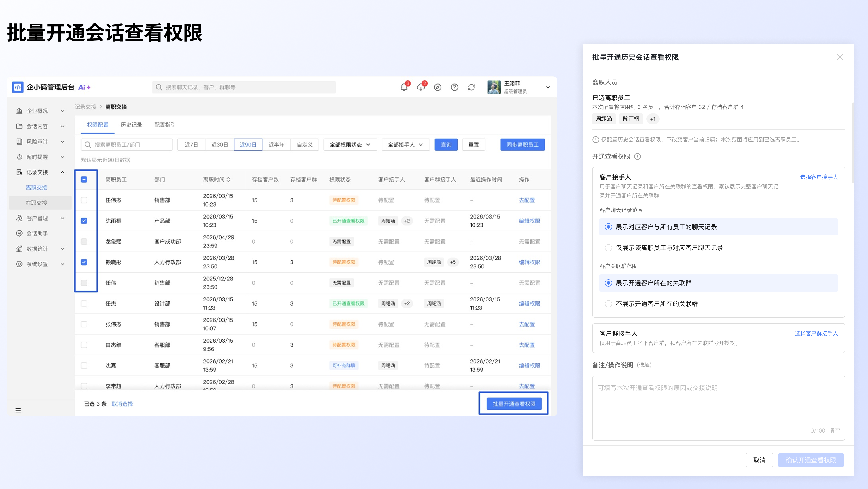Click the compass explore icon in header
Screen dimensions: 868x489
coord(438,87)
